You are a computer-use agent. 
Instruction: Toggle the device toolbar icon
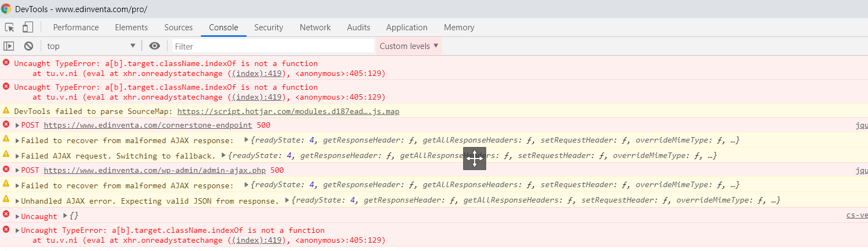(27, 28)
